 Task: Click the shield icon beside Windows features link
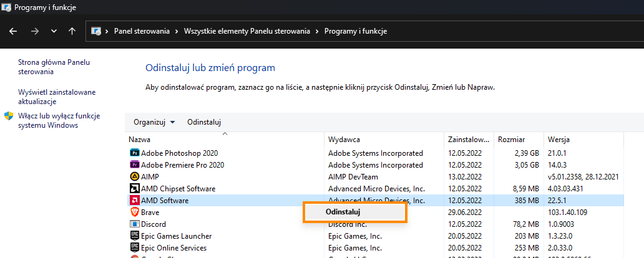pyautogui.click(x=9, y=116)
